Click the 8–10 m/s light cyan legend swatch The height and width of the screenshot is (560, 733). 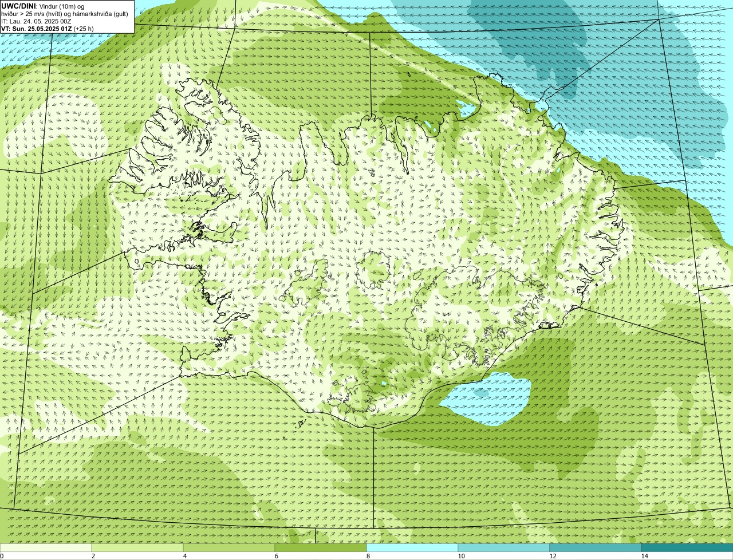pyautogui.click(x=412, y=548)
